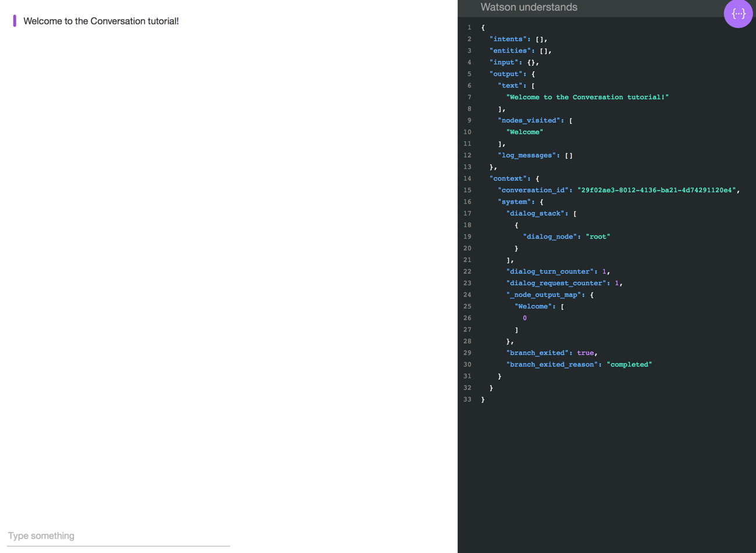Click the "intents" key in JSON
The image size is (756, 553).
tap(510, 39)
